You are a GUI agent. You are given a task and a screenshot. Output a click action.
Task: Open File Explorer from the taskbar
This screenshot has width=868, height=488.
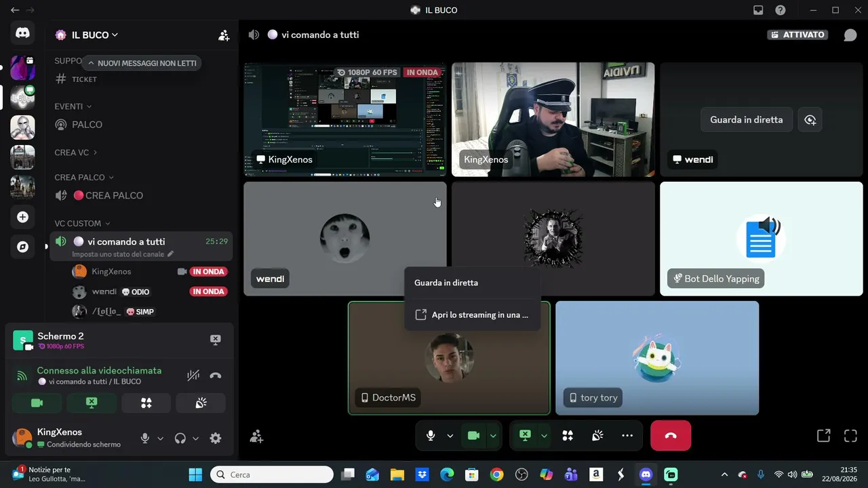397,474
